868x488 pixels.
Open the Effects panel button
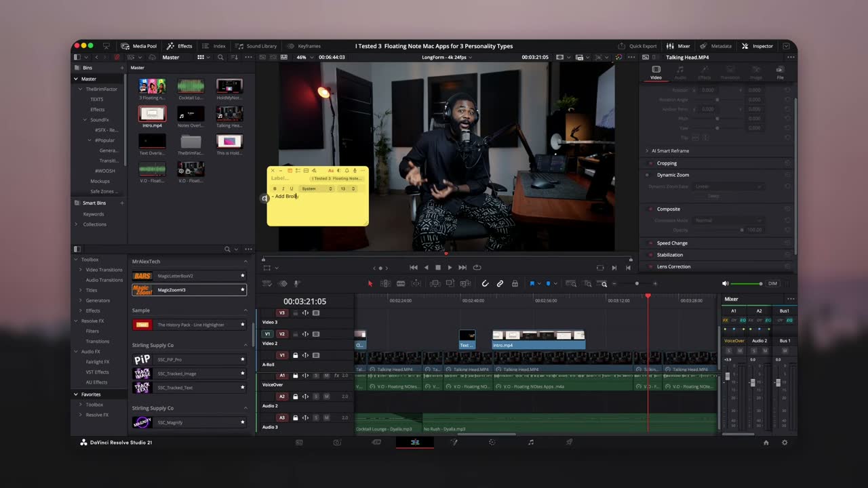(x=180, y=46)
